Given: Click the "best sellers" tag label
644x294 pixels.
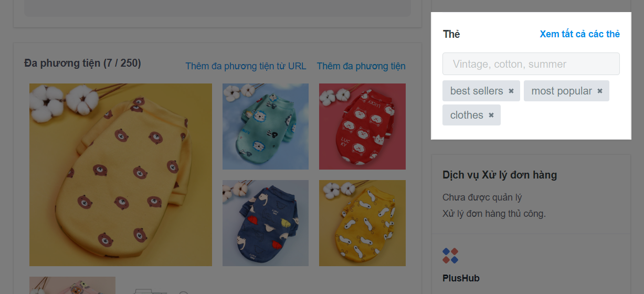Looking at the screenshot, I should point(477,91).
